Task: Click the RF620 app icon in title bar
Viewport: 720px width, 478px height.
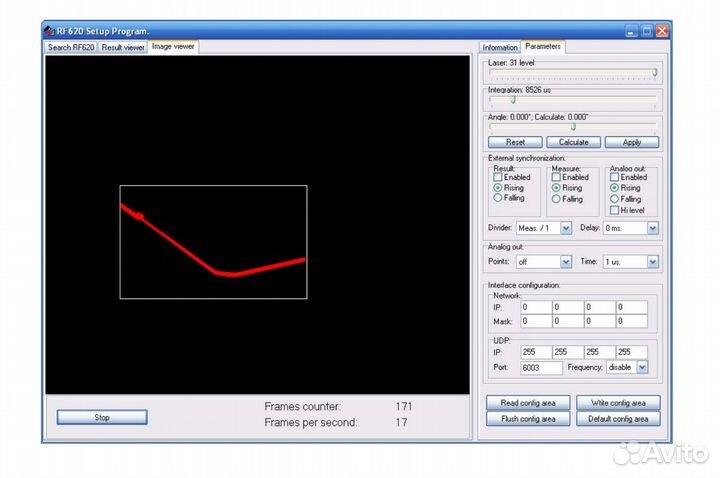Action: point(47,32)
